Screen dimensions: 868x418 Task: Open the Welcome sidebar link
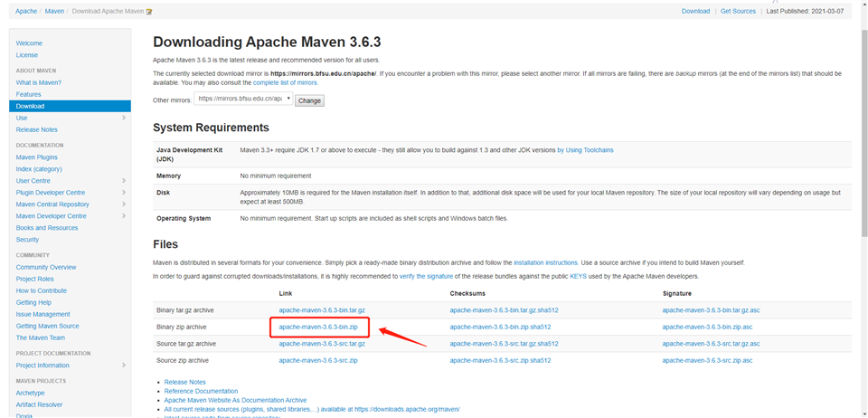(x=29, y=43)
